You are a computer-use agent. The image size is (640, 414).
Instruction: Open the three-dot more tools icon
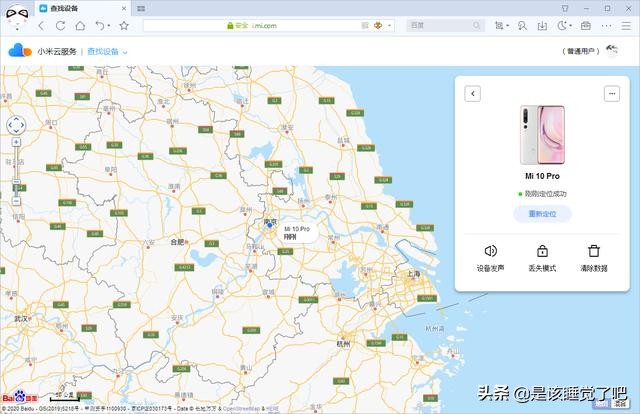point(607,26)
